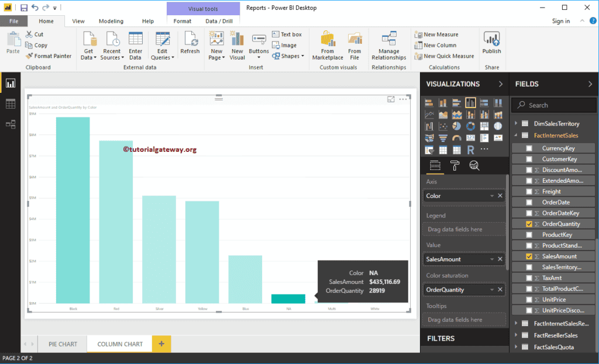Switch to Data view in sidebar
The height and width of the screenshot is (364, 599).
coord(11,104)
